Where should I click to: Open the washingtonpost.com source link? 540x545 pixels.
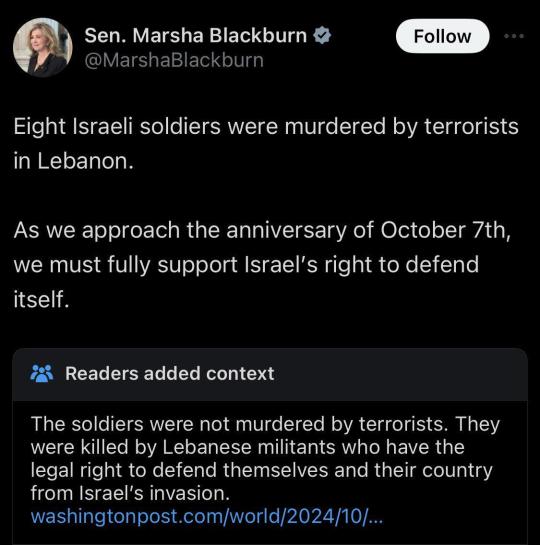click(x=207, y=516)
